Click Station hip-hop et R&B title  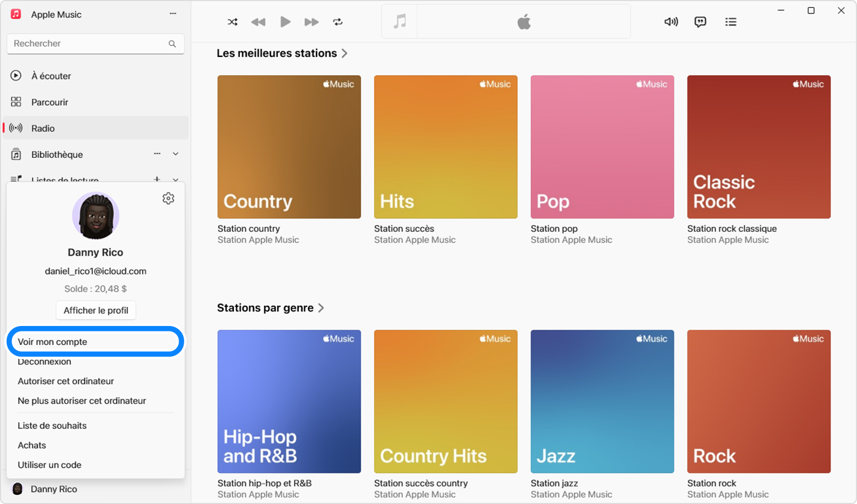(x=264, y=483)
